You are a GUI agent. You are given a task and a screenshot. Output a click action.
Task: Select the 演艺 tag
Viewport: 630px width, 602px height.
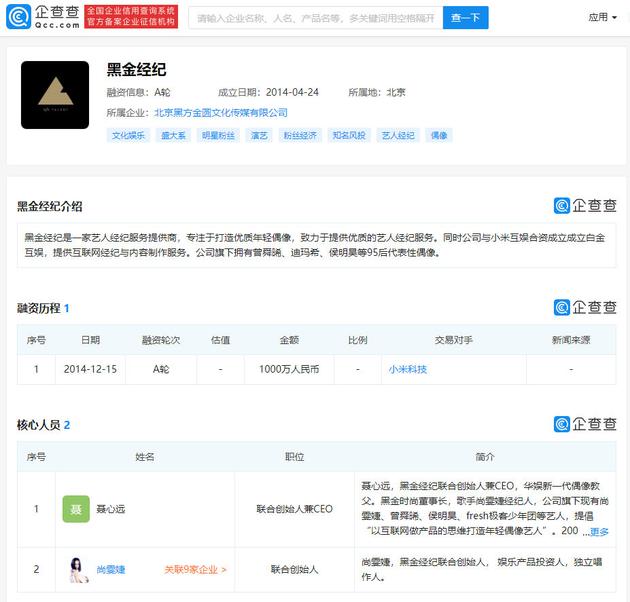(259, 135)
